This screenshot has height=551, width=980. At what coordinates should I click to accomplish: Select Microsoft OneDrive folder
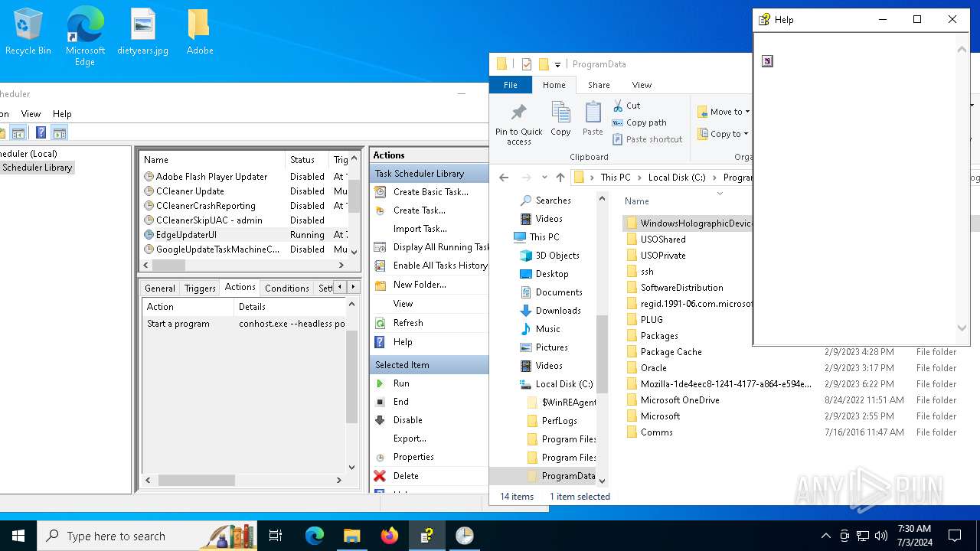coord(680,400)
